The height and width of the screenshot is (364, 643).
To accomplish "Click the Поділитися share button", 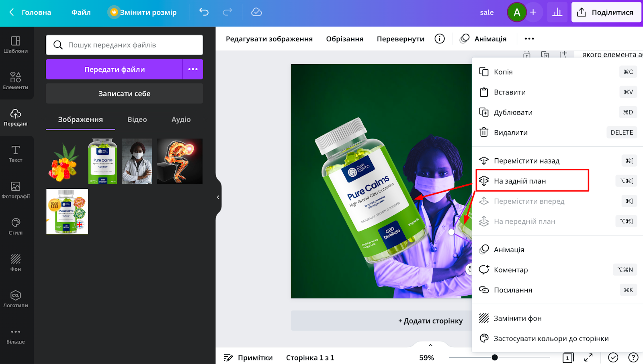I will (606, 12).
